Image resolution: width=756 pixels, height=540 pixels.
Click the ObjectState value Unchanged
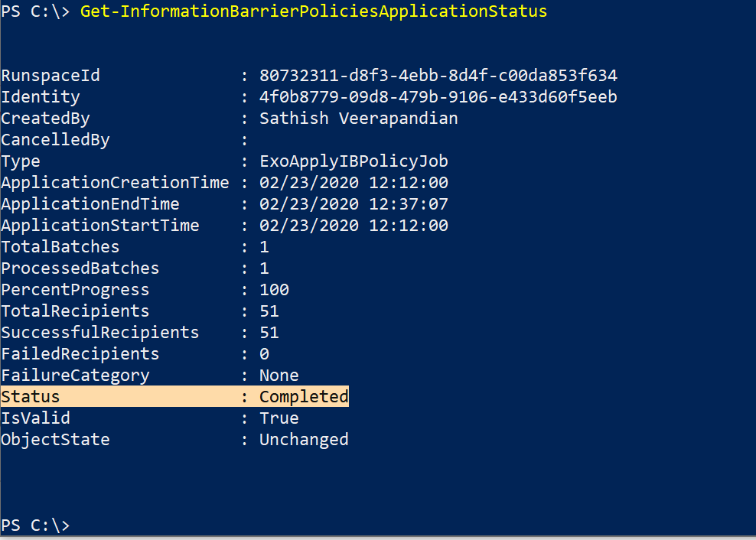point(304,440)
